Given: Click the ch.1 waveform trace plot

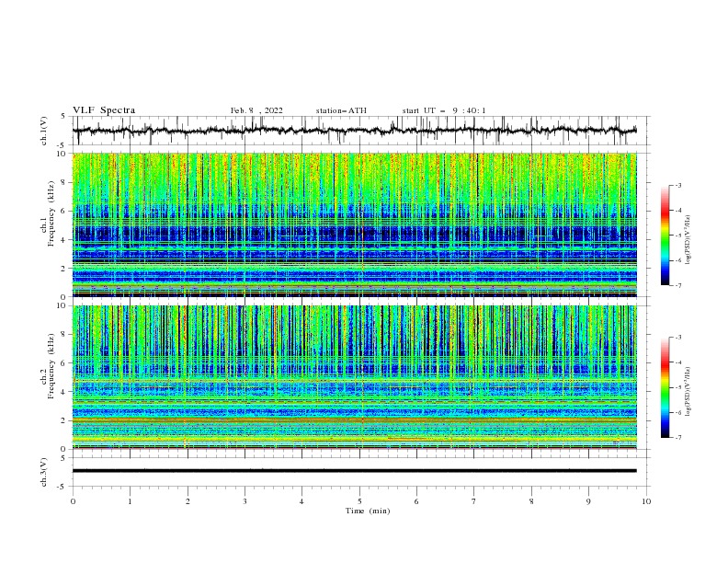Looking at the screenshot, I should [354, 131].
